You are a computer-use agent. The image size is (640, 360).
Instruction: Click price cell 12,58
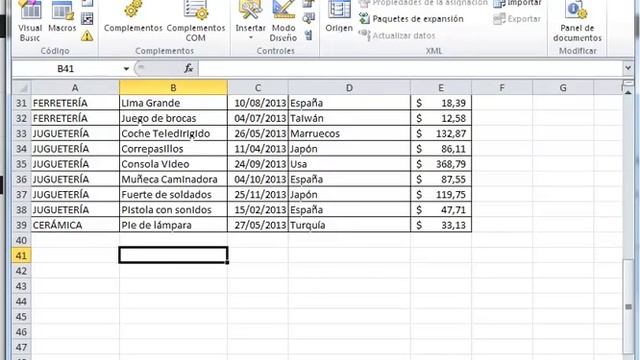pos(441,118)
